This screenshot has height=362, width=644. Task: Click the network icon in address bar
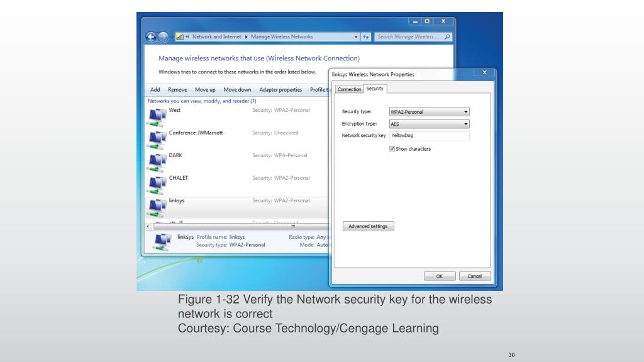[180, 37]
